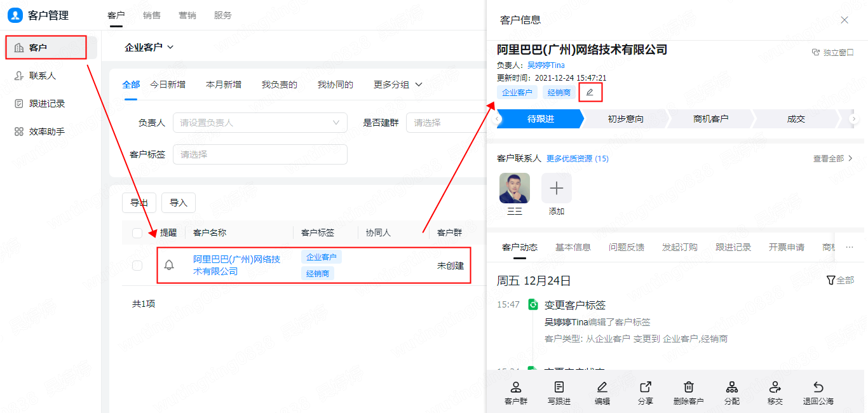
Task: Select the 初步意向 stage
Action: [x=625, y=119]
